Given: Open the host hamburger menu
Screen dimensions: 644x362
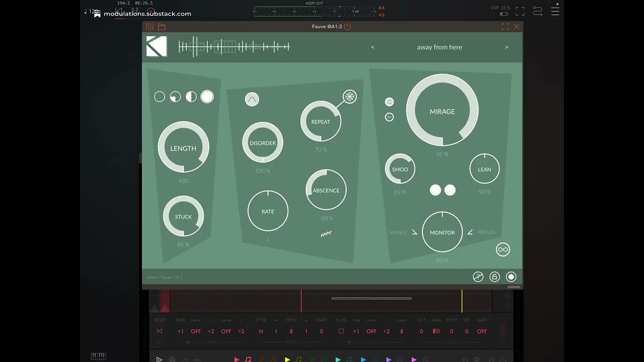Looking at the screenshot, I should click(x=555, y=11).
